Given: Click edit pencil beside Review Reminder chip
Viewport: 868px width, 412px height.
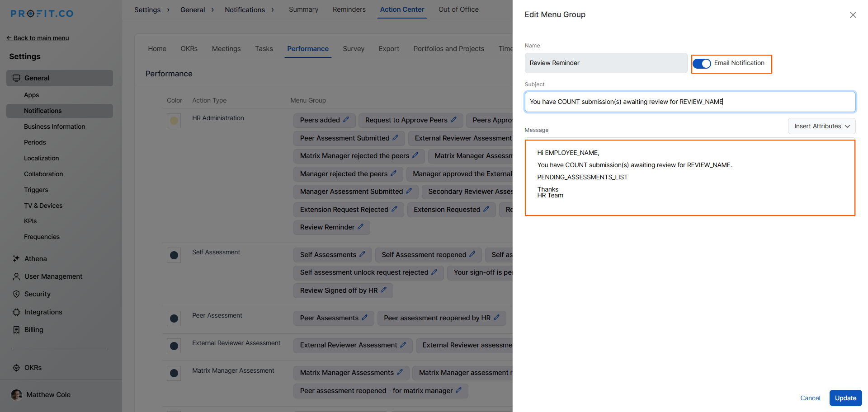Looking at the screenshot, I should coord(360,227).
